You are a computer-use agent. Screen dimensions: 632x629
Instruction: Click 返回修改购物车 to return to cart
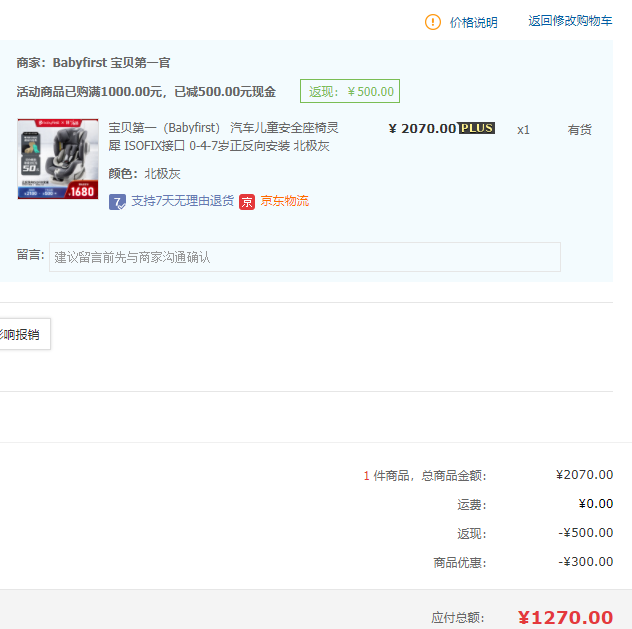(570, 21)
